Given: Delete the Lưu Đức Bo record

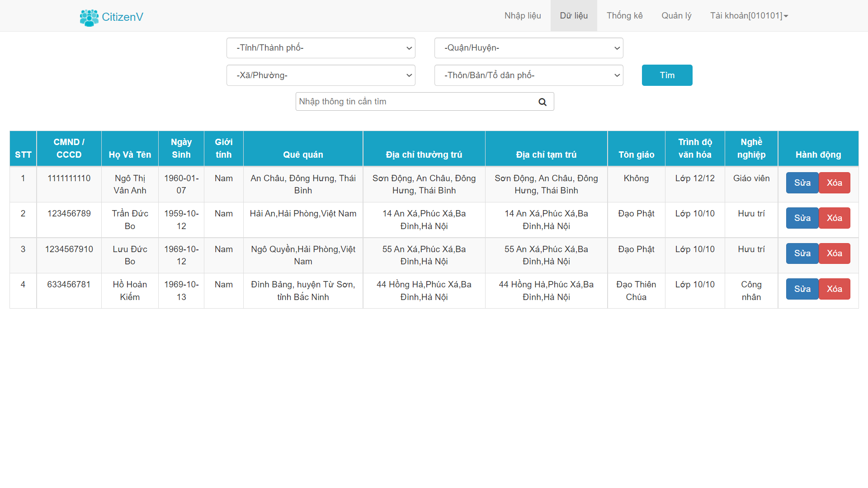Looking at the screenshot, I should click(x=834, y=253).
